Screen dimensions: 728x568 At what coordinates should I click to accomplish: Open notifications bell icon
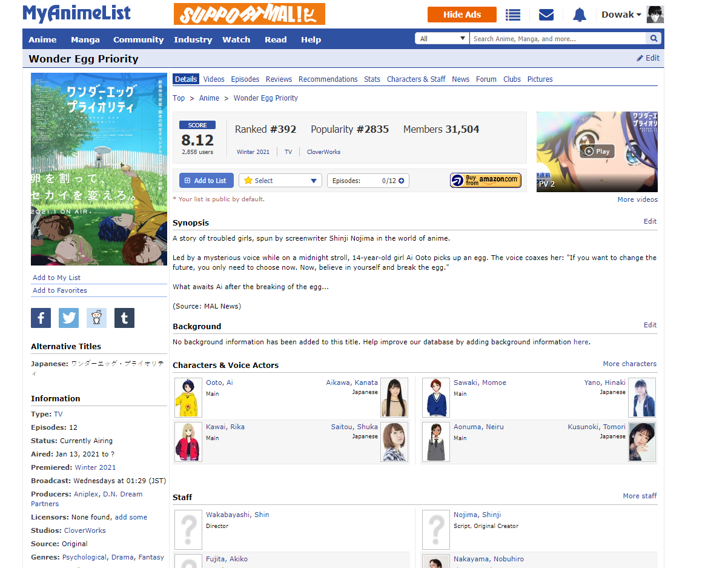pos(580,15)
